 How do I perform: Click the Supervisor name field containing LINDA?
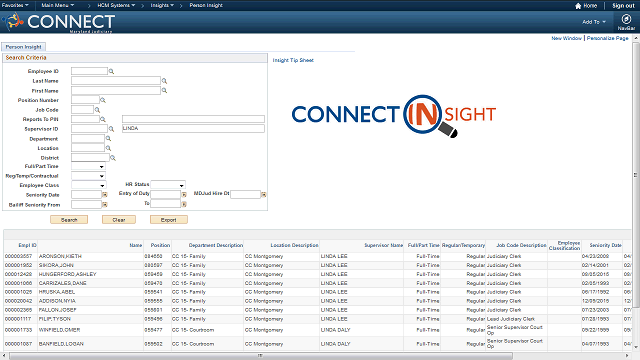click(x=193, y=129)
